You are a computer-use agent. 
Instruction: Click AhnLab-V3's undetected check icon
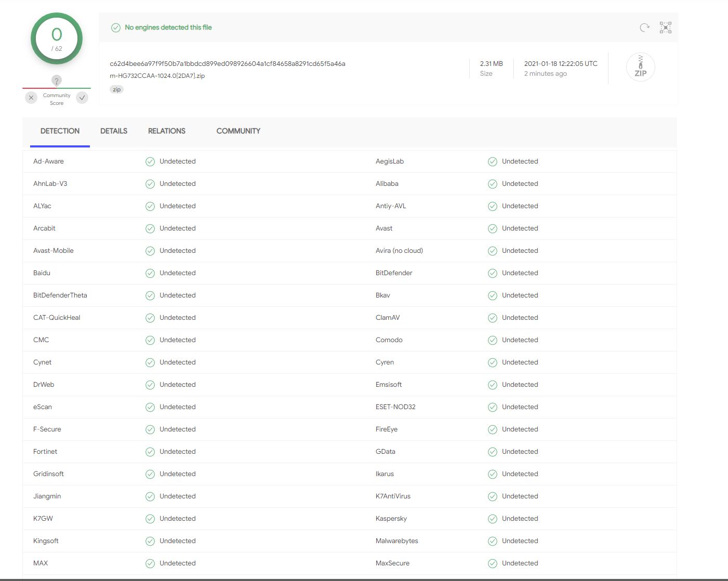(150, 184)
